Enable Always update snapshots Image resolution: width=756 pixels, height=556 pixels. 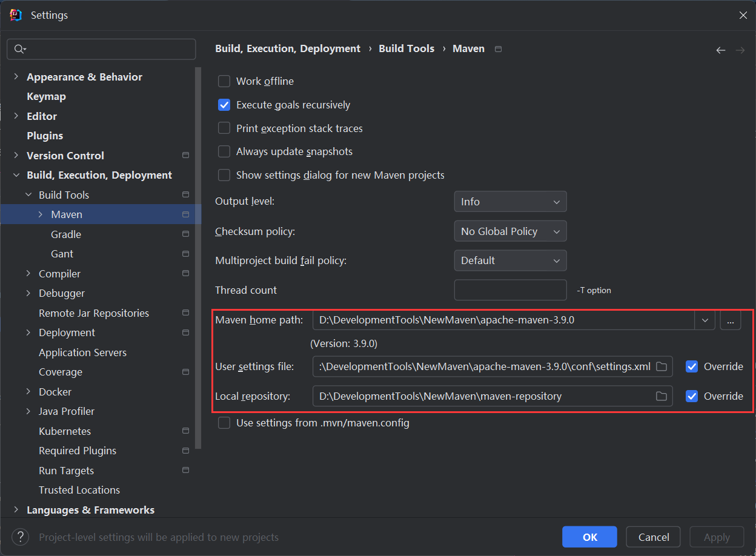224,151
